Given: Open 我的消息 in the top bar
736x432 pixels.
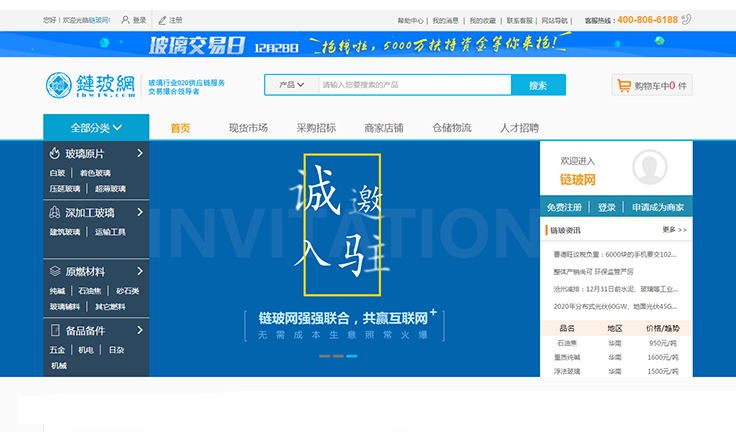Looking at the screenshot, I should click(x=445, y=21).
